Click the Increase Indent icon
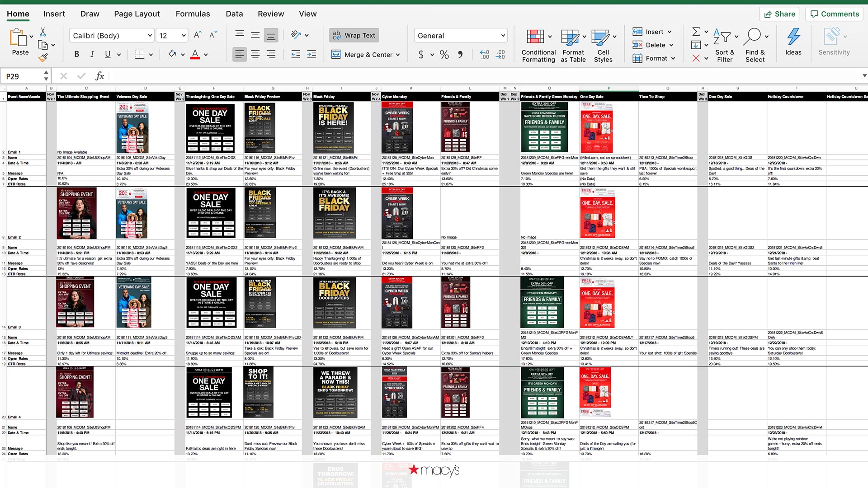Image resolution: width=868 pixels, height=488 pixels. [311, 55]
